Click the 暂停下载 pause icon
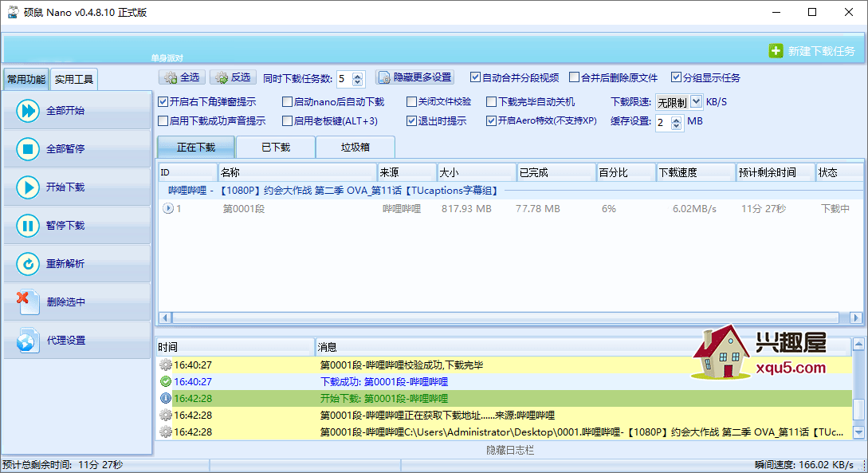 28,226
